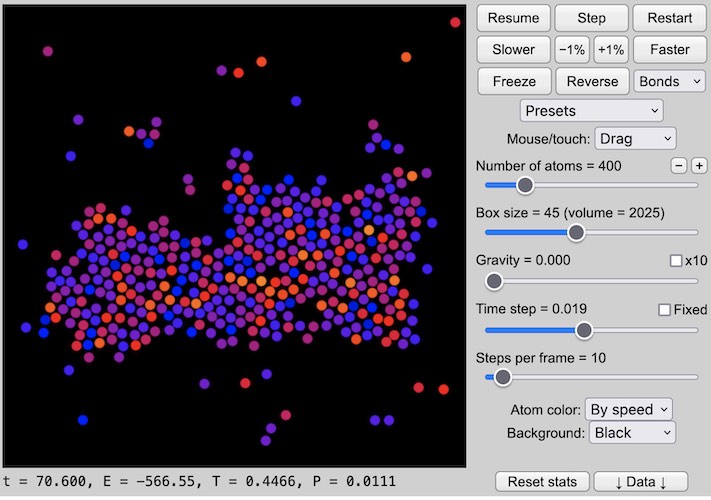Image resolution: width=711 pixels, height=500 pixels.
Task: Expand the Presets dropdown menu
Action: pos(591,110)
